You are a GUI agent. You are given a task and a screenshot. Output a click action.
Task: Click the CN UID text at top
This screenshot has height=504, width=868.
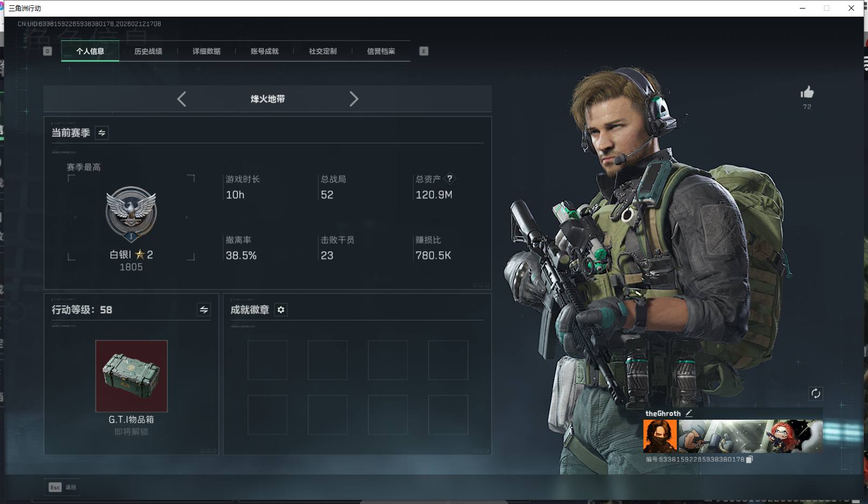click(x=89, y=24)
